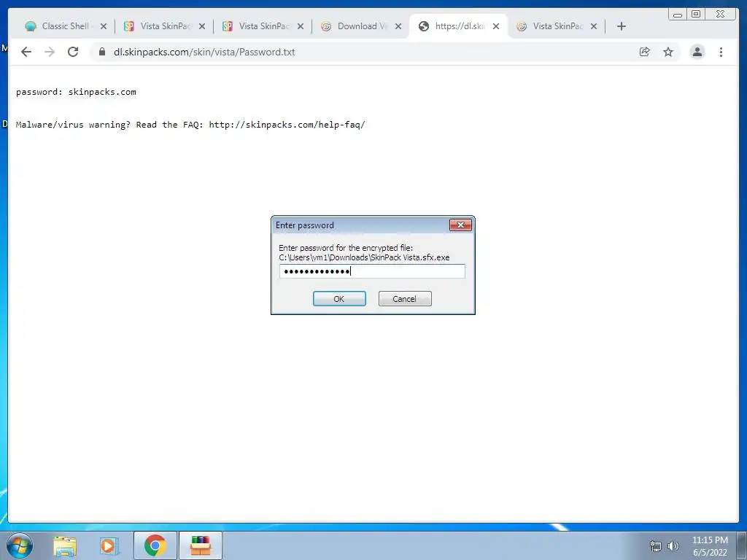Open Chrome profile avatar menu

tap(697, 52)
